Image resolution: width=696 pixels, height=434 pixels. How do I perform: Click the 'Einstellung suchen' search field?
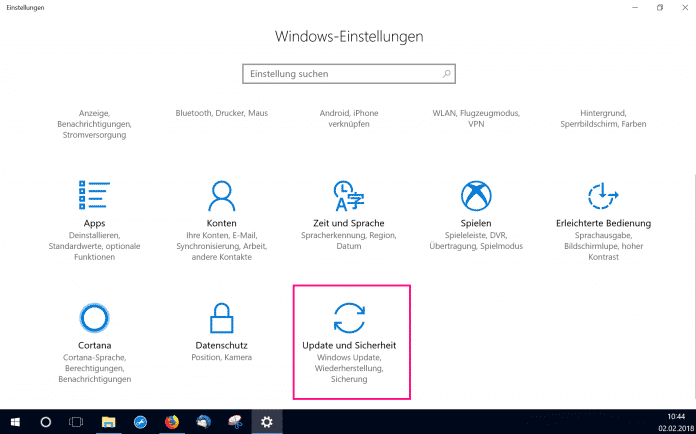click(x=340, y=74)
